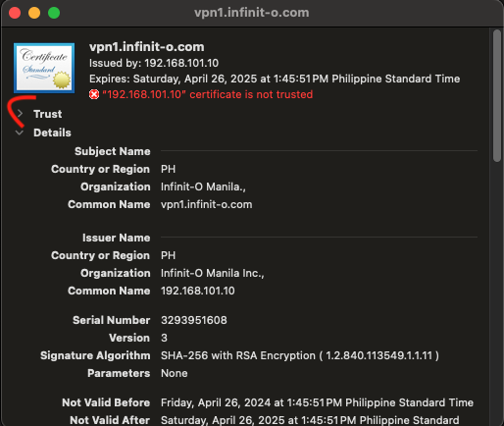Viewport: 504px width, 426px height.
Task: Collapse the Details section chevron
Action: coord(20,133)
